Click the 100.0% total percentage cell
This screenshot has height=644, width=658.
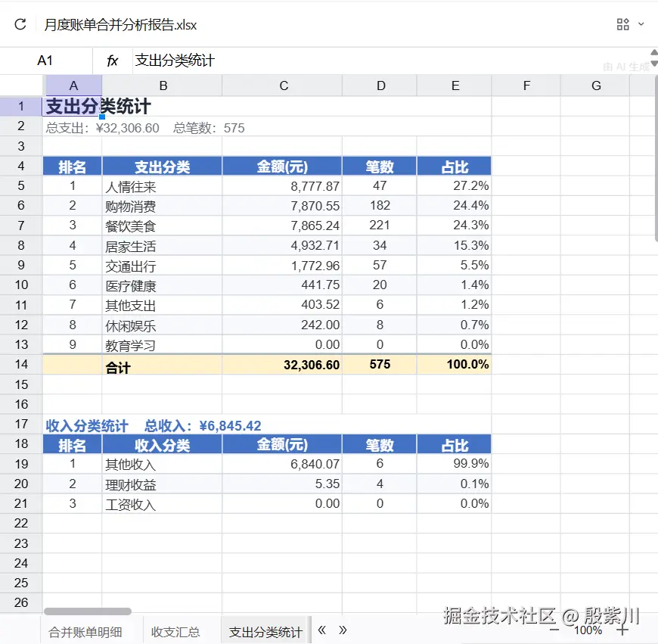pos(455,365)
